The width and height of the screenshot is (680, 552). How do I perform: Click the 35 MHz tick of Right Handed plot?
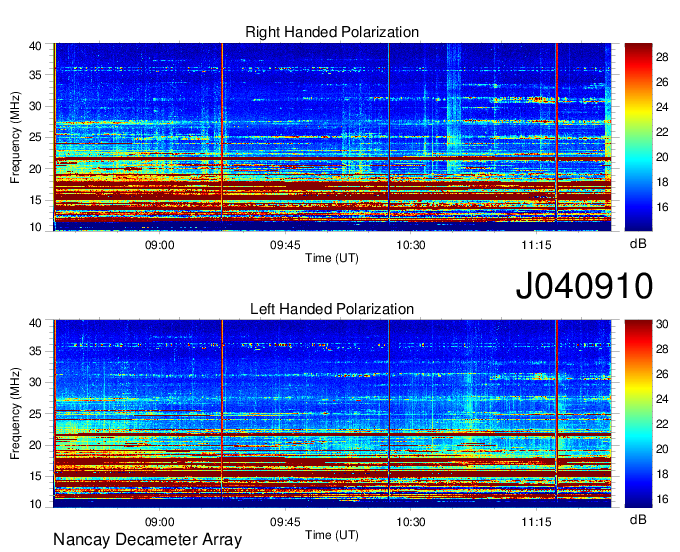pos(35,75)
